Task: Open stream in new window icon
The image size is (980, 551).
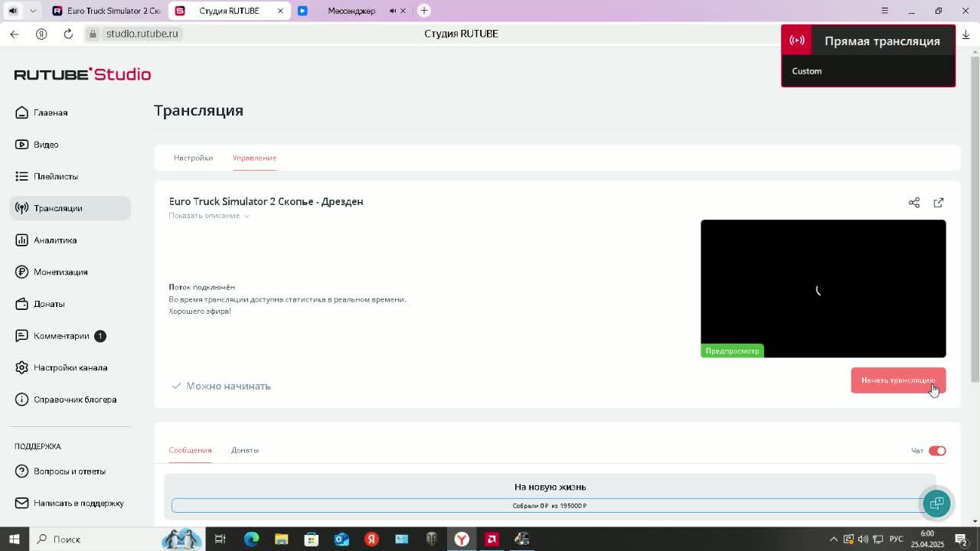Action: 939,203
